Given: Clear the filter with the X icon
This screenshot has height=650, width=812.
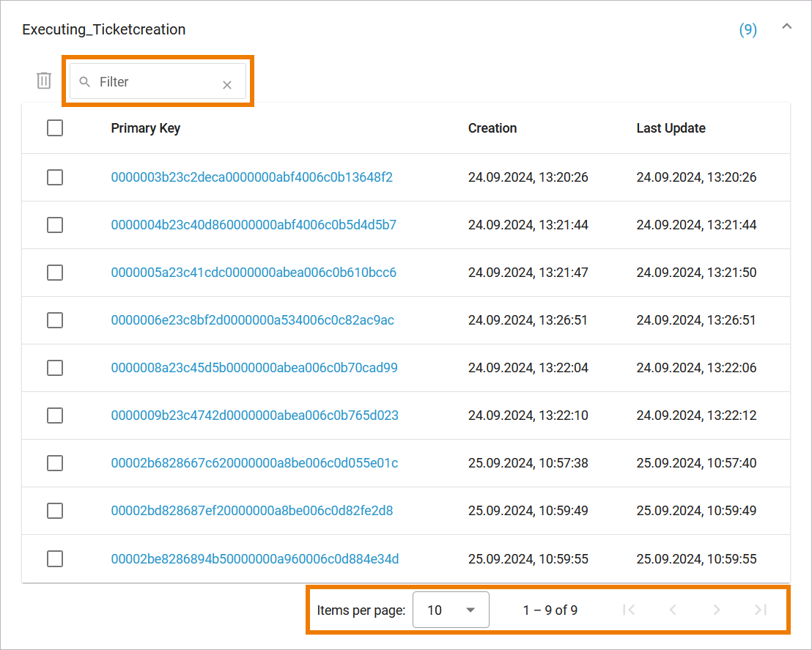Looking at the screenshot, I should (x=227, y=85).
